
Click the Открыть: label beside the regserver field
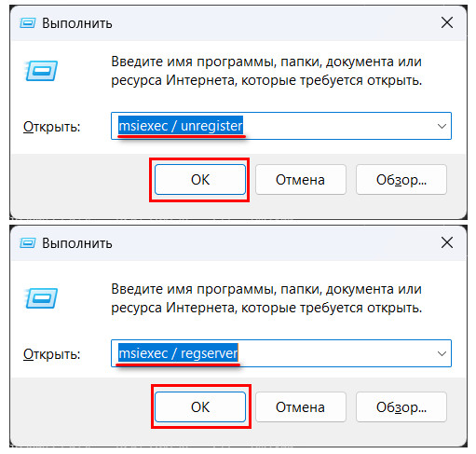click(x=52, y=354)
